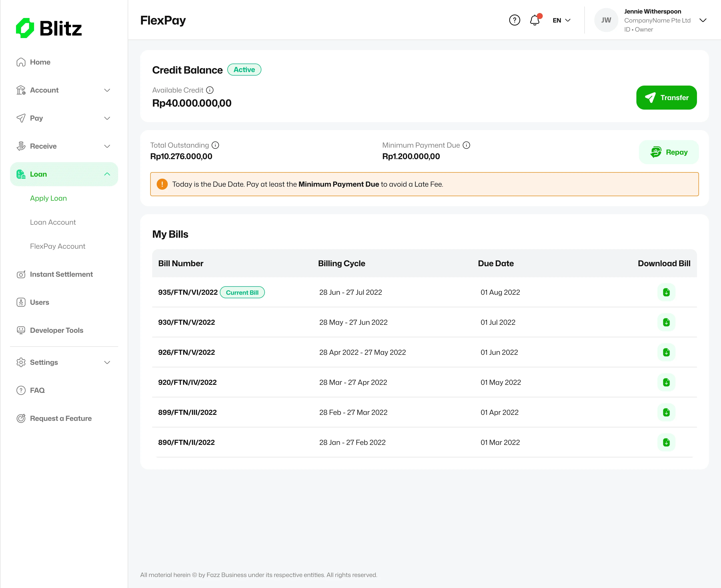Click the Users label in sidebar
The height and width of the screenshot is (588, 721).
(39, 303)
